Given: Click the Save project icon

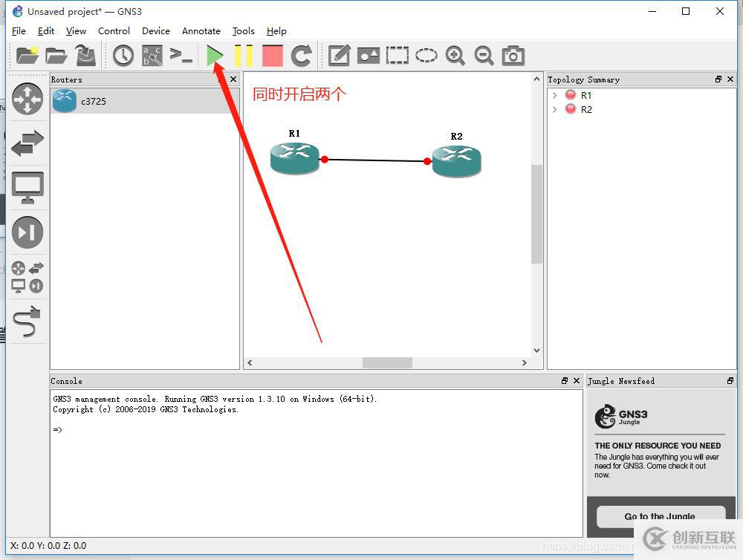Looking at the screenshot, I should (85, 56).
